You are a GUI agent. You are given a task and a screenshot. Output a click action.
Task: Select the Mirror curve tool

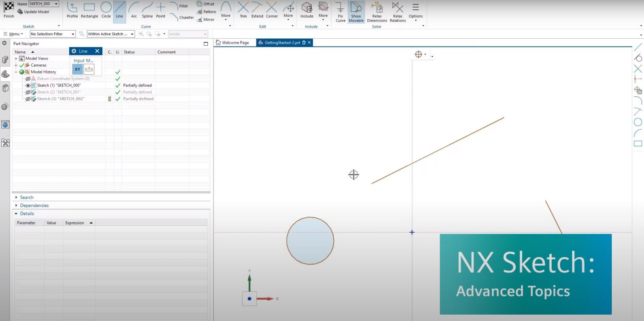pos(205,19)
